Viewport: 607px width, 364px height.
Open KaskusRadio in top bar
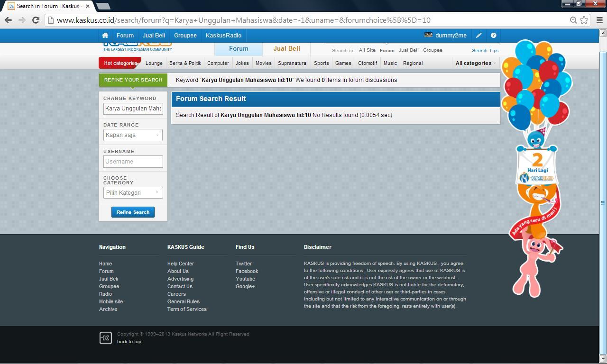click(x=223, y=36)
